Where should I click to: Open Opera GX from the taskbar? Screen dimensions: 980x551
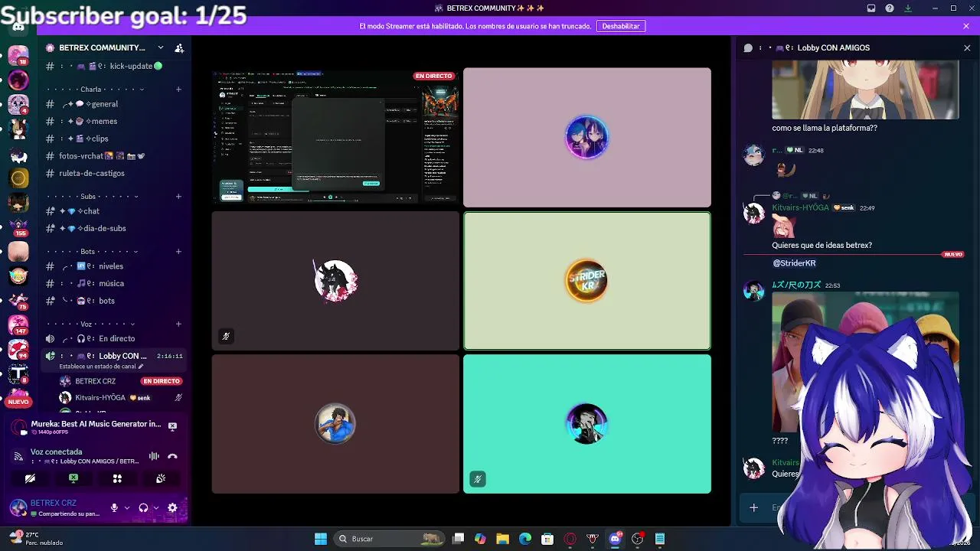pyautogui.click(x=570, y=539)
